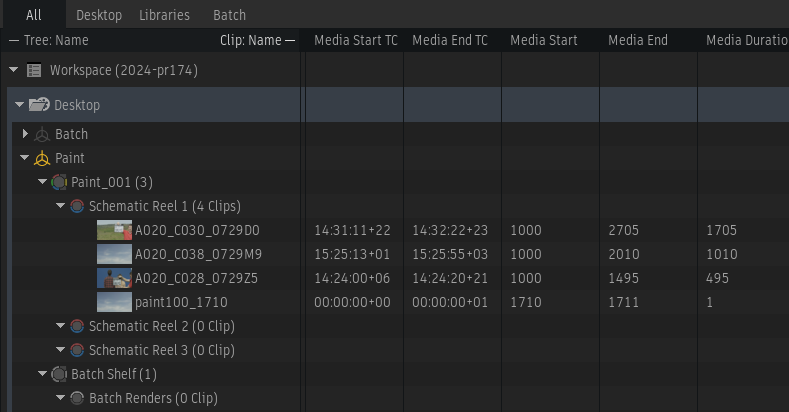Click the Batch group icon
The image size is (789, 412).
coord(41,134)
